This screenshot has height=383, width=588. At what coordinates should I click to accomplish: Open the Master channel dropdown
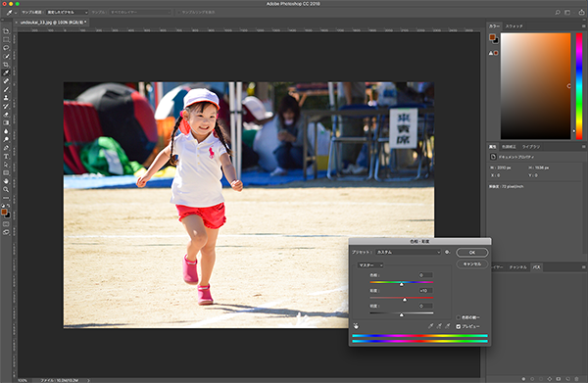click(x=370, y=265)
